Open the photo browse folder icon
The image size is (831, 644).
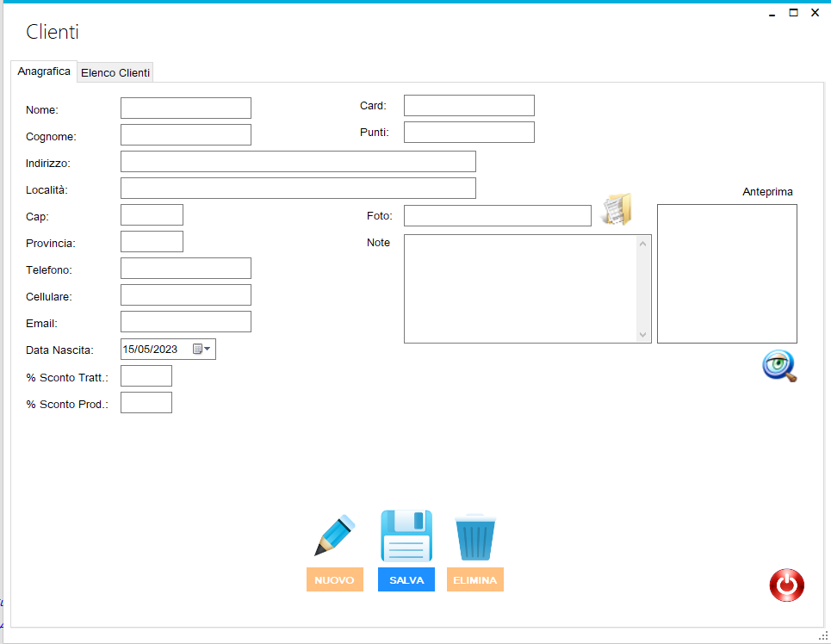[617, 210]
